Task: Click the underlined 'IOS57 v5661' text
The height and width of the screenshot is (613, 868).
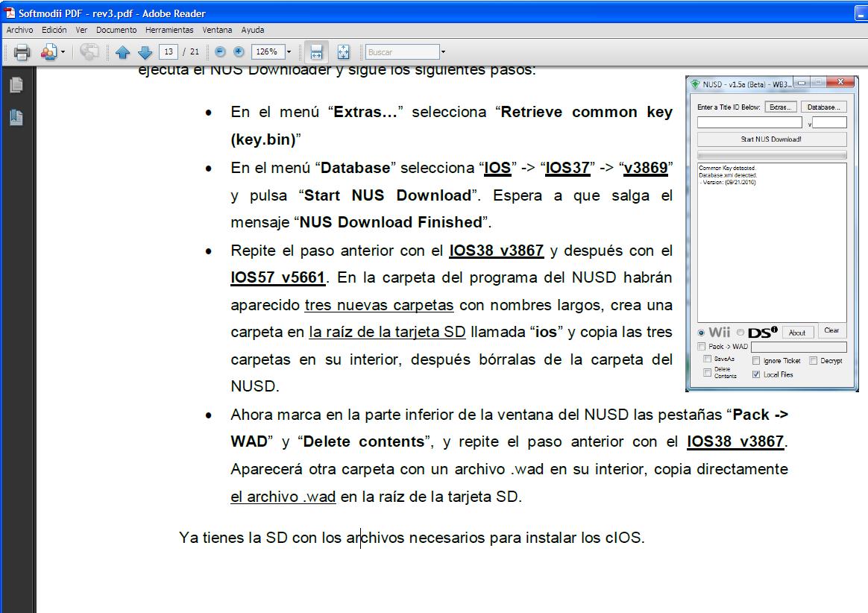Action: [277, 277]
